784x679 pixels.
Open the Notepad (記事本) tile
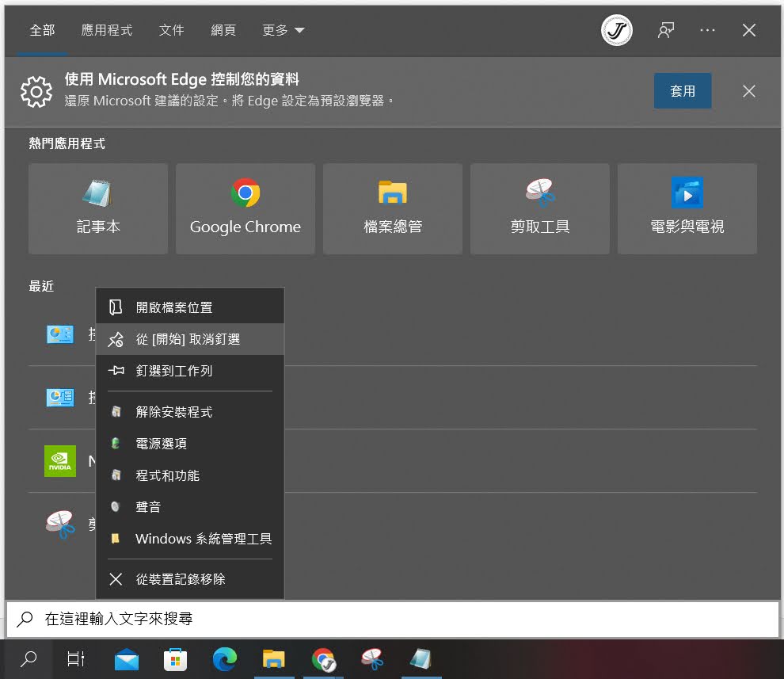(x=98, y=208)
